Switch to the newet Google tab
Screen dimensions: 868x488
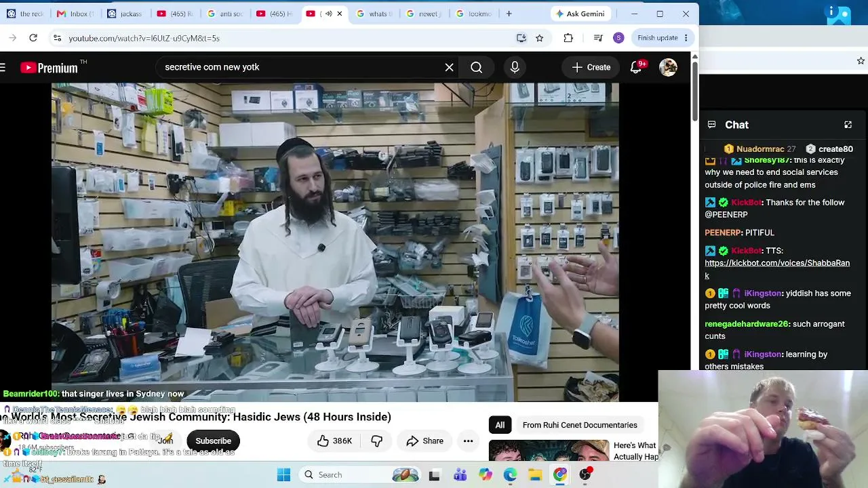point(424,14)
